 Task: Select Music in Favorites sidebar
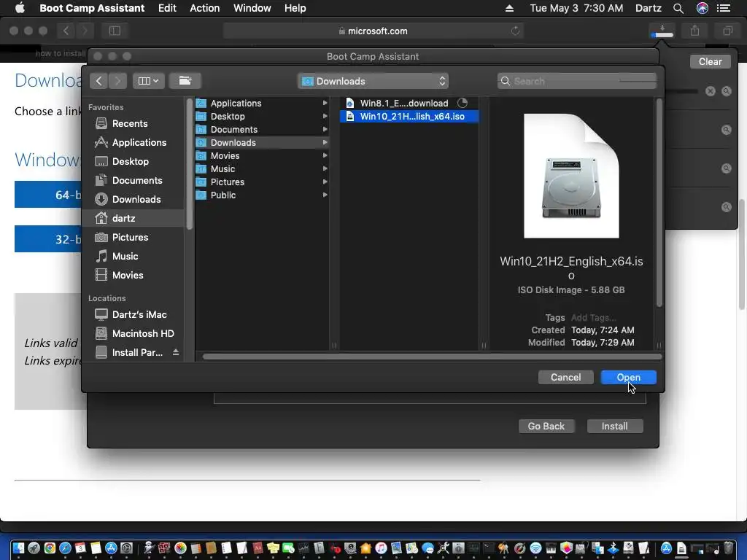coord(125,256)
